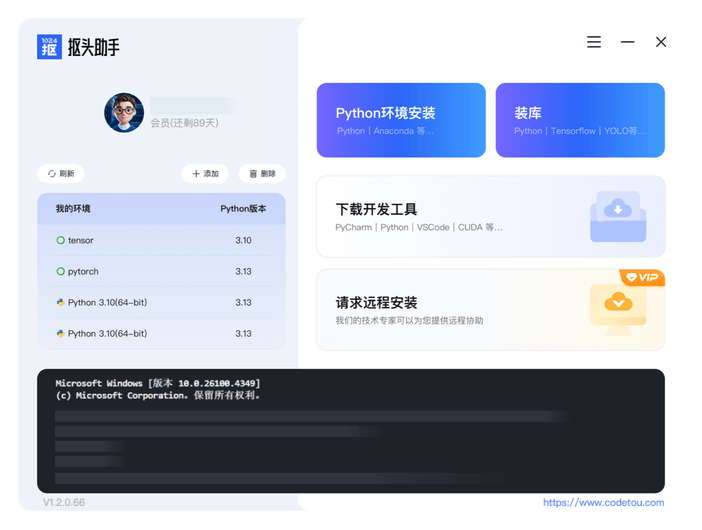
Task: Open the https://www.codetou.com link
Action: (604, 503)
